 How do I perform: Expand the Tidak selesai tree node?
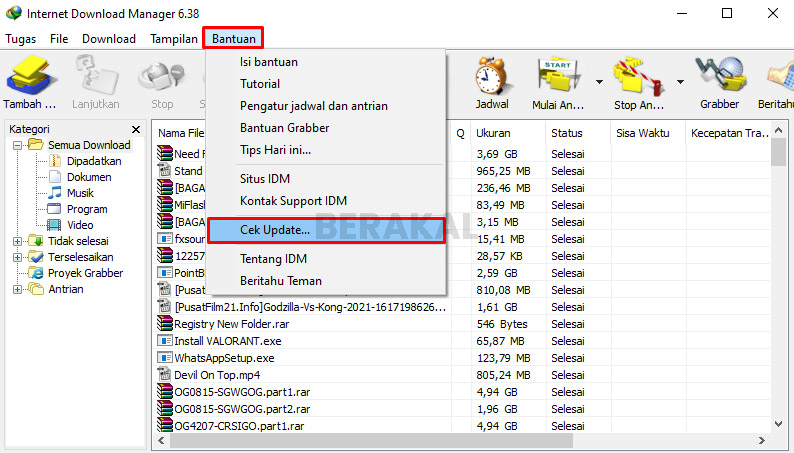[x=17, y=241]
